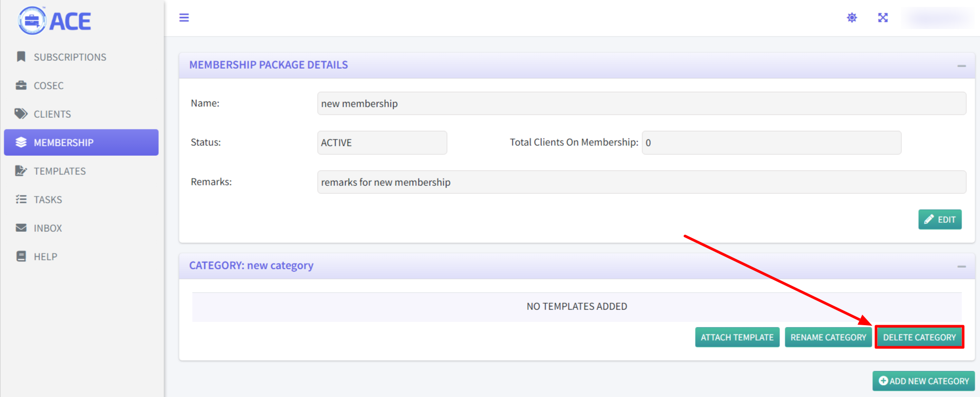Click the Templates edit icon
Image resolution: width=980 pixels, height=397 pixels.
point(21,171)
